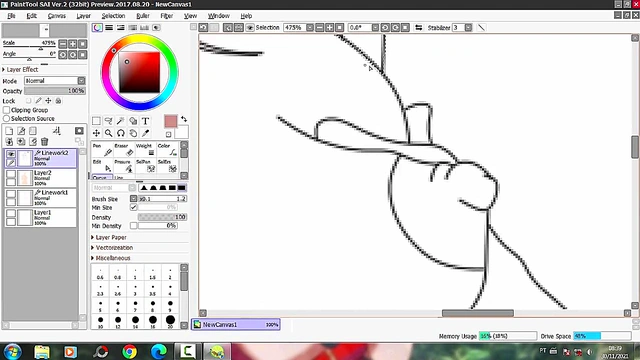
Task: Create a new linework layer
Action: [x=21, y=131]
